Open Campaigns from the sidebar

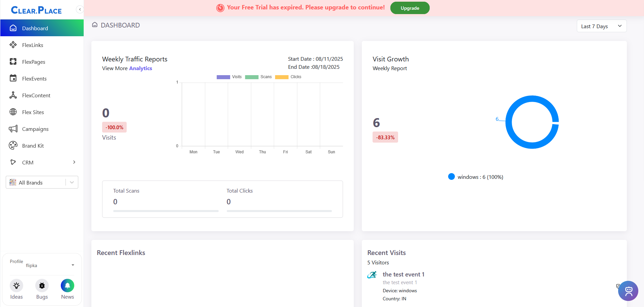[35, 129]
